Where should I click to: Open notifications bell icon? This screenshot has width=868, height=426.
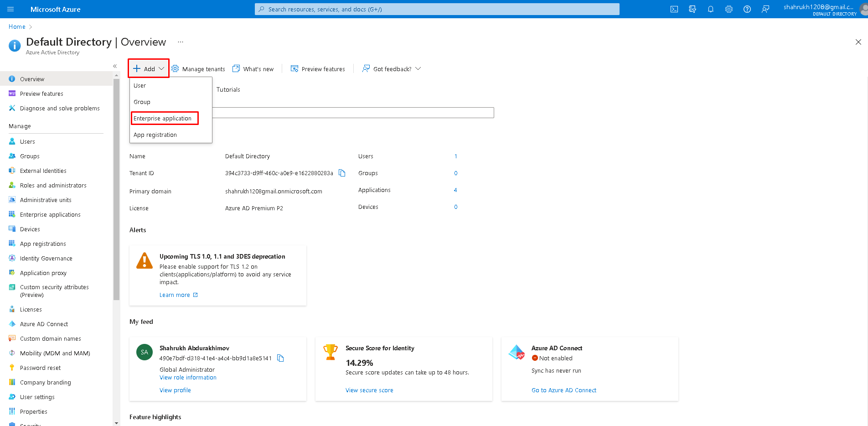pos(711,9)
